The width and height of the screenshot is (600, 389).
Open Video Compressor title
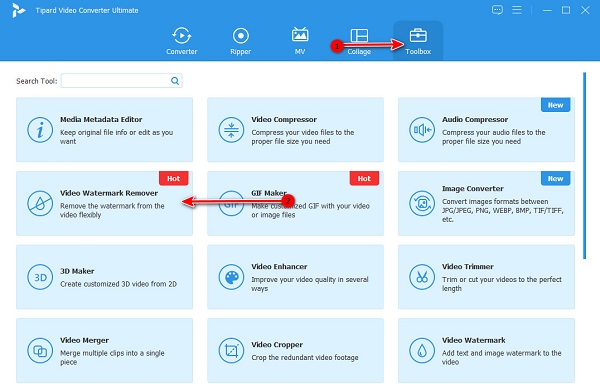click(284, 119)
